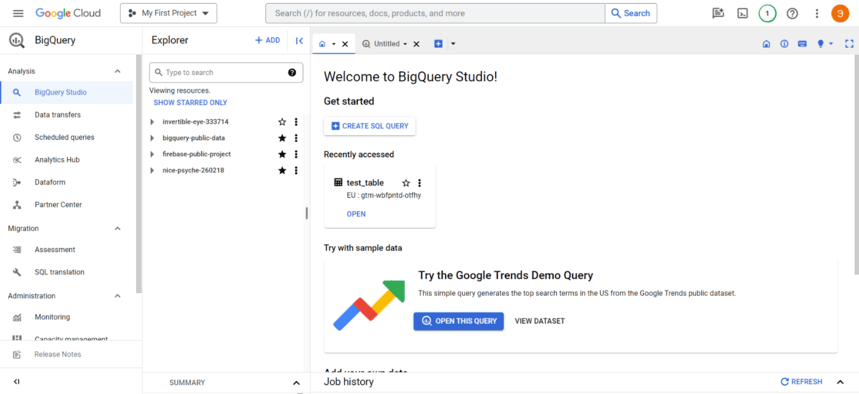Screen dimensions: 859x394
Task: Click the blue Search button
Action: 631,13
